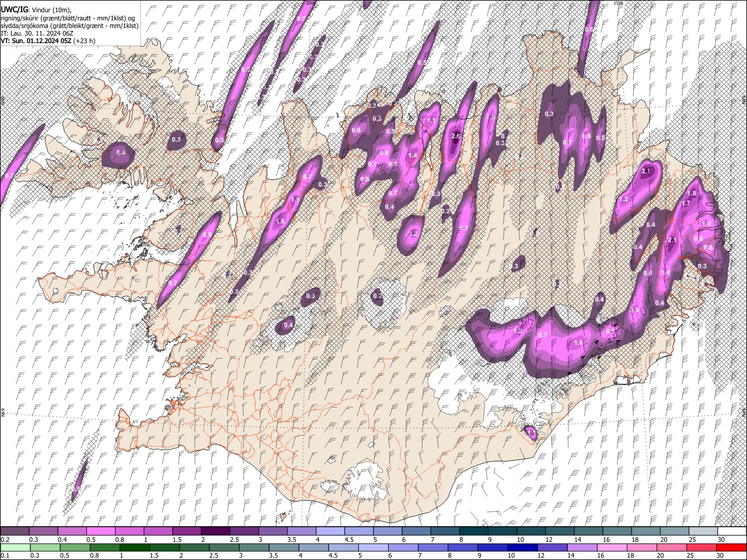
Task: Pick the darkest purple swatch at 2 in the upper scale
Action: (215, 531)
